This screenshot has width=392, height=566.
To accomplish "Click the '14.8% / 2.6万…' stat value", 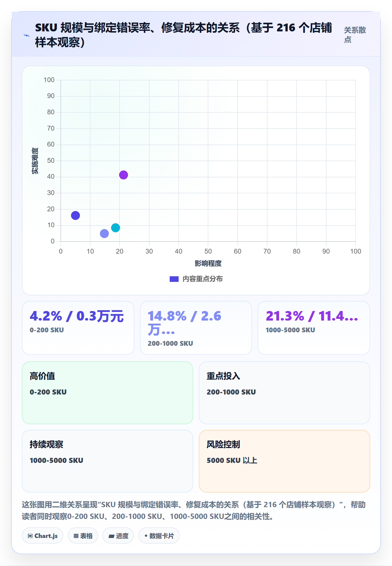I will [185, 323].
